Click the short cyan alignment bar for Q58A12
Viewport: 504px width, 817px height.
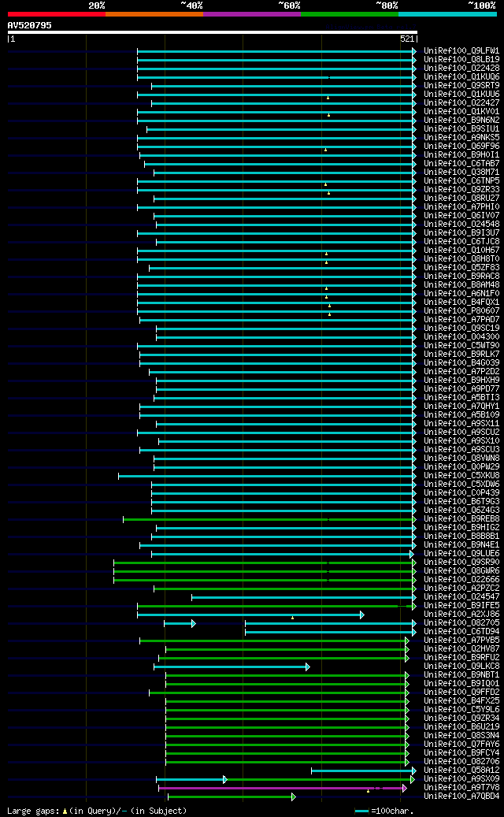[363, 771]
